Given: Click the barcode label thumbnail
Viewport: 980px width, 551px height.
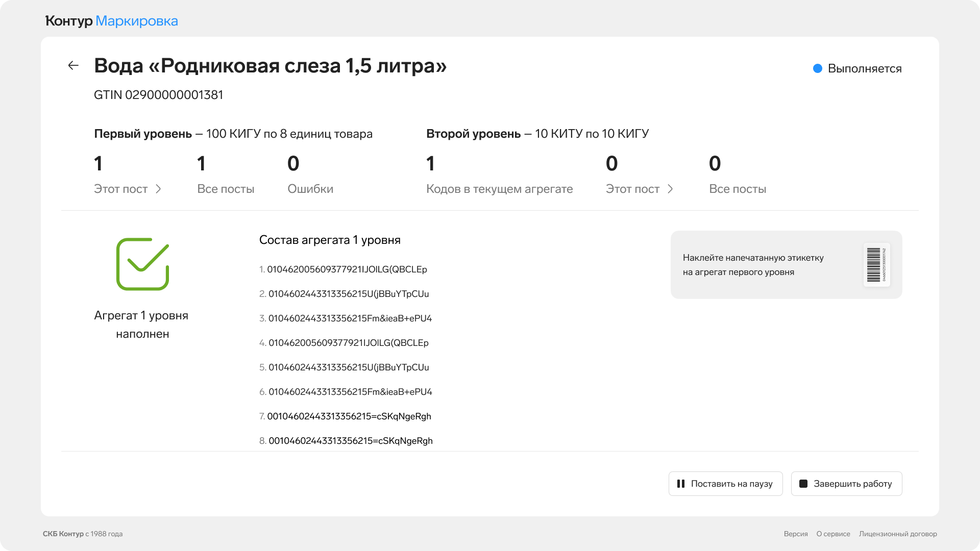Looking at the screenshot, I should click(x=876, y=265).
